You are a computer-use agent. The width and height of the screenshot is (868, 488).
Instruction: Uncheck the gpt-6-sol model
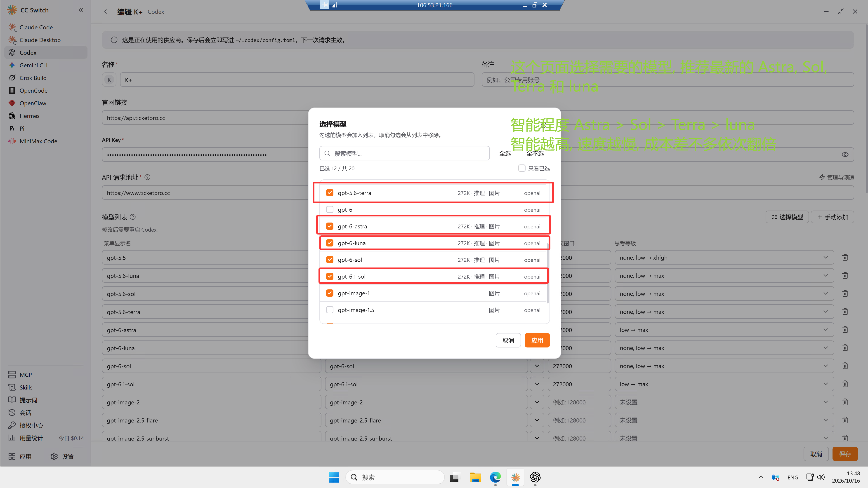[x=330, y=260]
